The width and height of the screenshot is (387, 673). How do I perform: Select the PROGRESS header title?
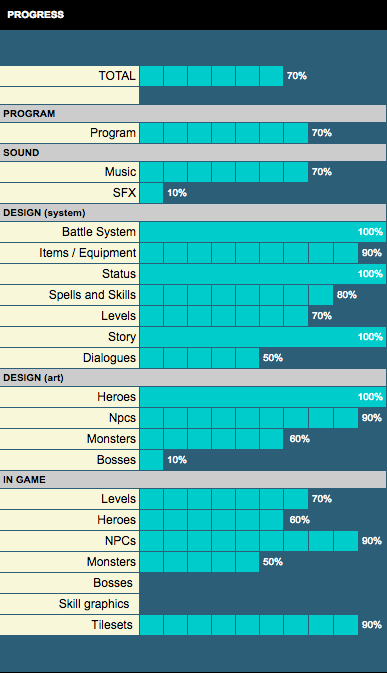tap(36, 15)
